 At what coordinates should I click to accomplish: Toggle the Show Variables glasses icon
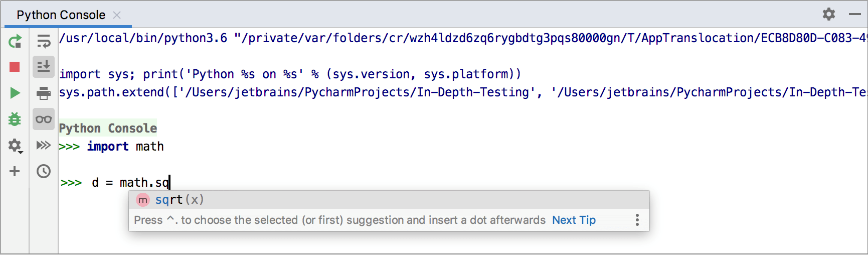44,119
